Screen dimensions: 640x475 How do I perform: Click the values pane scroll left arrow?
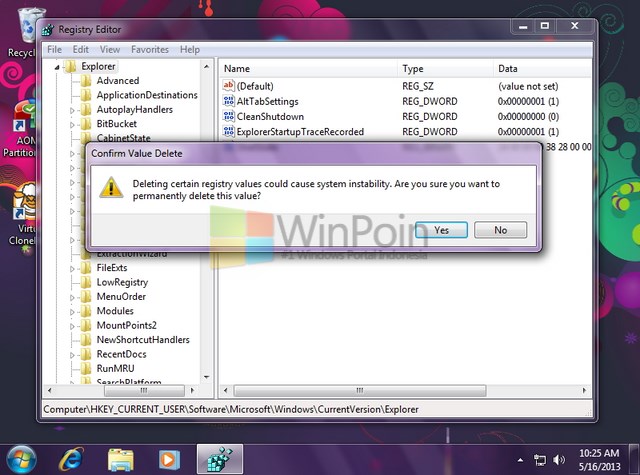(226, 391)
